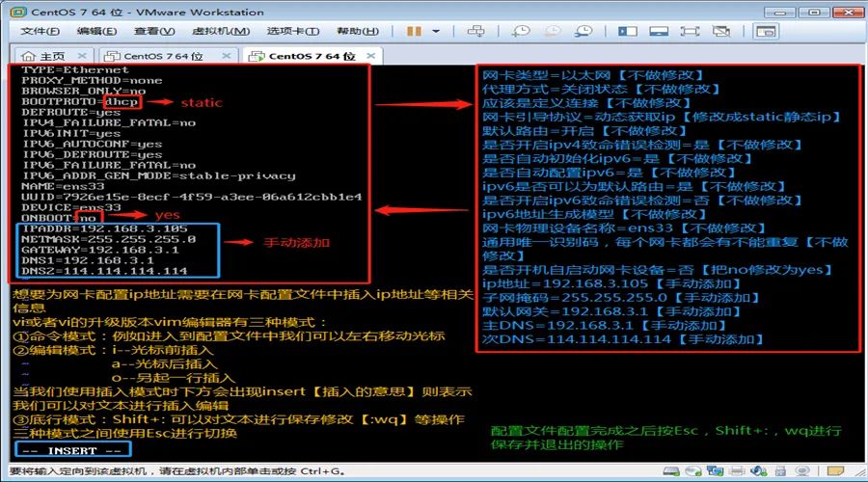Click the webcam device status icon
This screenshot has width=868, height=482.
coord(802,471)
